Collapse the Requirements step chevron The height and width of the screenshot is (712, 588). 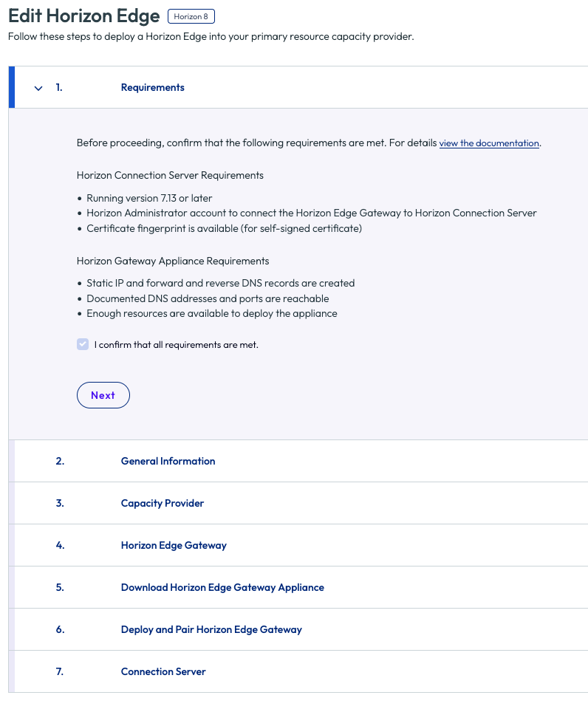[x=38, y=88]
